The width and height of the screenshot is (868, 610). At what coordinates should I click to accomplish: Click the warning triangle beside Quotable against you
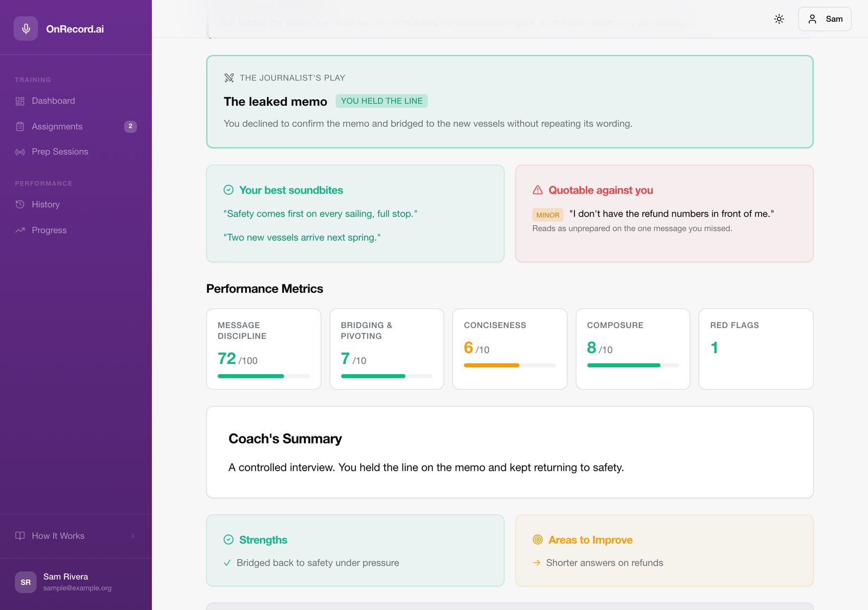coord(538,190)
